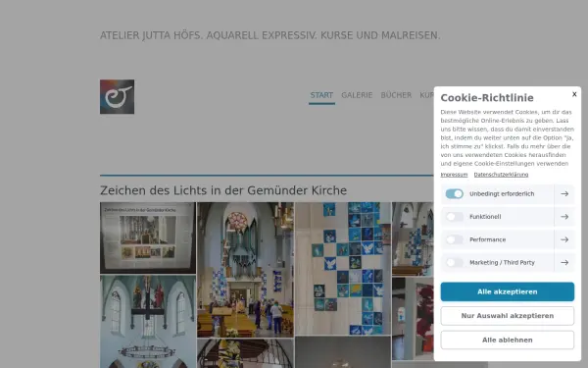Click the Alle ablehnen button
The image size is (588, 368).
(x=507, y=340)
